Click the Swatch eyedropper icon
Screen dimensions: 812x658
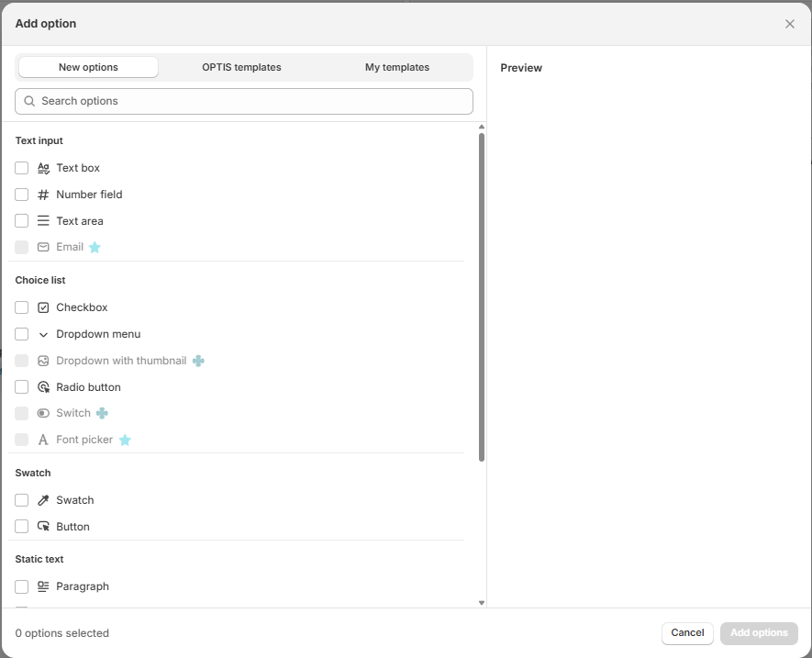point(43,500)
